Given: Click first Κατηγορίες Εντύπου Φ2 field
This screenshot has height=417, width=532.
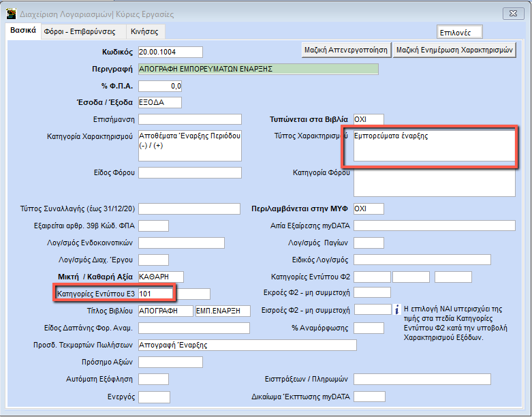Looking at the screenshot, I should 372,277.
